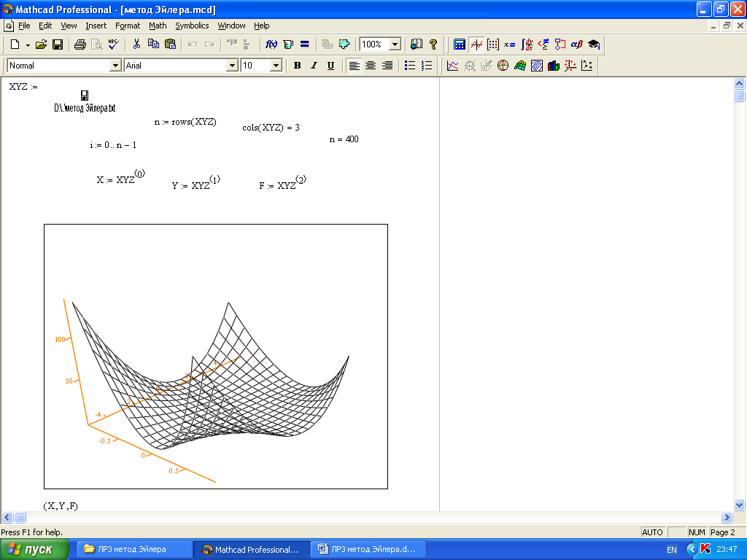Toggle the Graph toolbar palette icon
This screenshot has width=747, height=560.
[476, 44]
